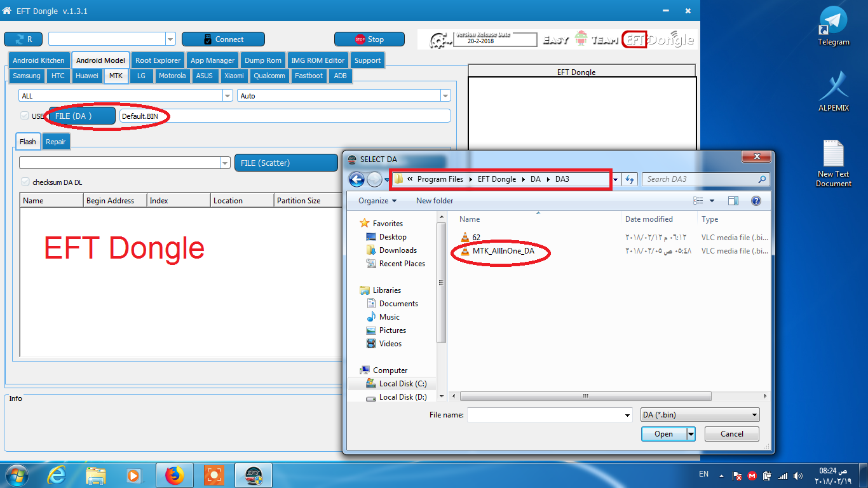The image size is (868, 488).
Task: Click the Windows Start button
Action: pyautogui.click(x=16, y=475)
